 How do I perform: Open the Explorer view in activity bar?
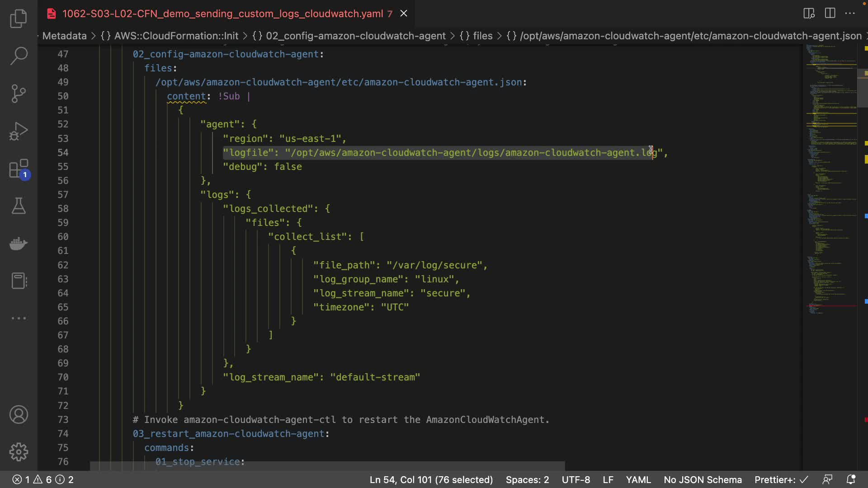tap(19, 19)
